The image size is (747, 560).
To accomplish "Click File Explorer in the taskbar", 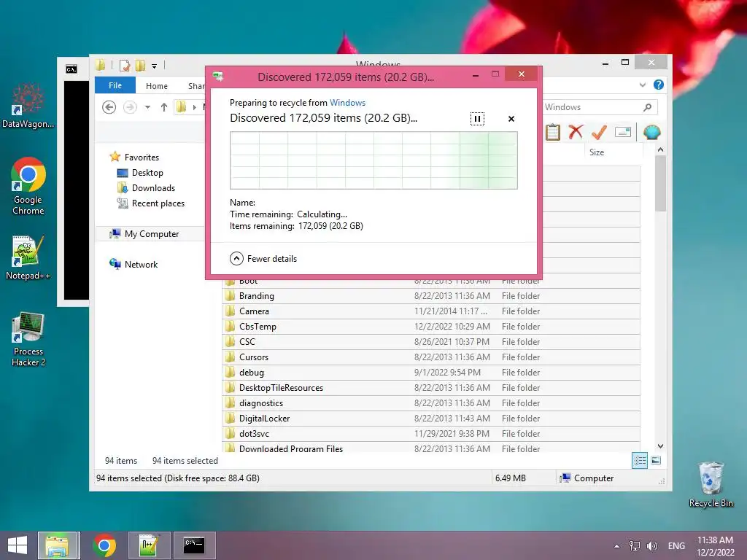I will [58, 545].
